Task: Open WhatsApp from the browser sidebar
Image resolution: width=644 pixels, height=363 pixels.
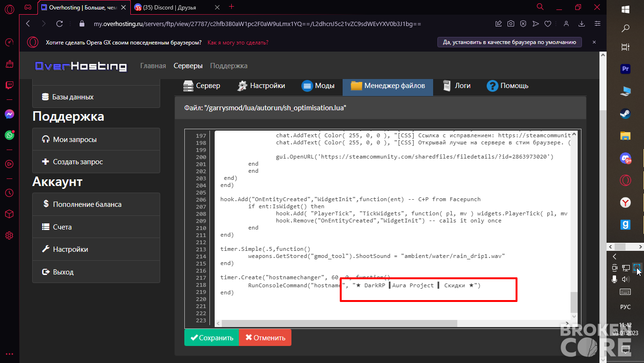Action: 9,135
